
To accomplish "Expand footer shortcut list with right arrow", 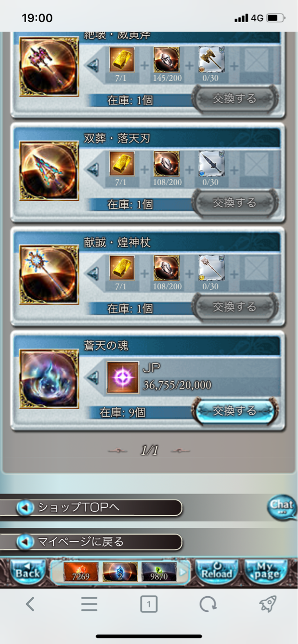I will click(x=183, y=572).
